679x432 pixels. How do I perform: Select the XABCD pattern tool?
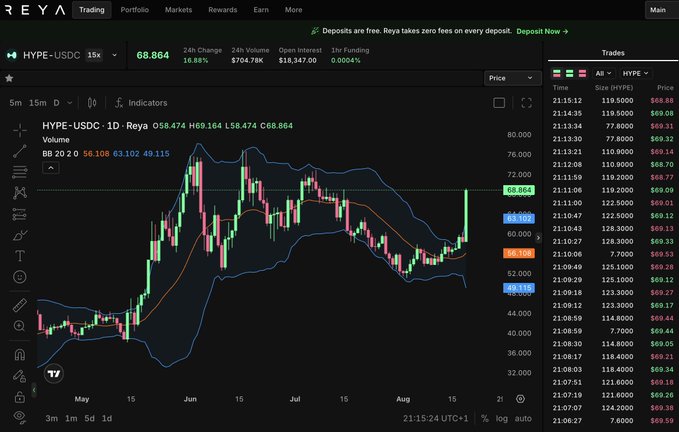click(x=19, y=193)
